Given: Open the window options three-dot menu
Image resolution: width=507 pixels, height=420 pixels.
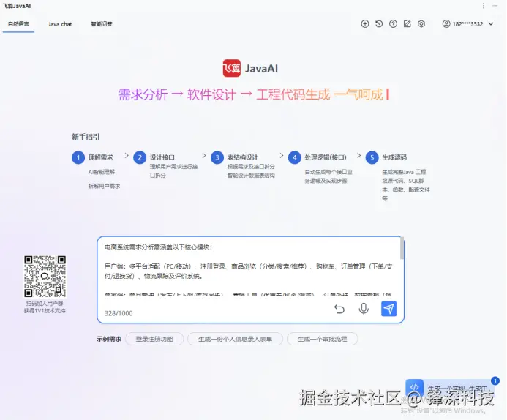Looking at the screenshot, I should tap(483, 6).
